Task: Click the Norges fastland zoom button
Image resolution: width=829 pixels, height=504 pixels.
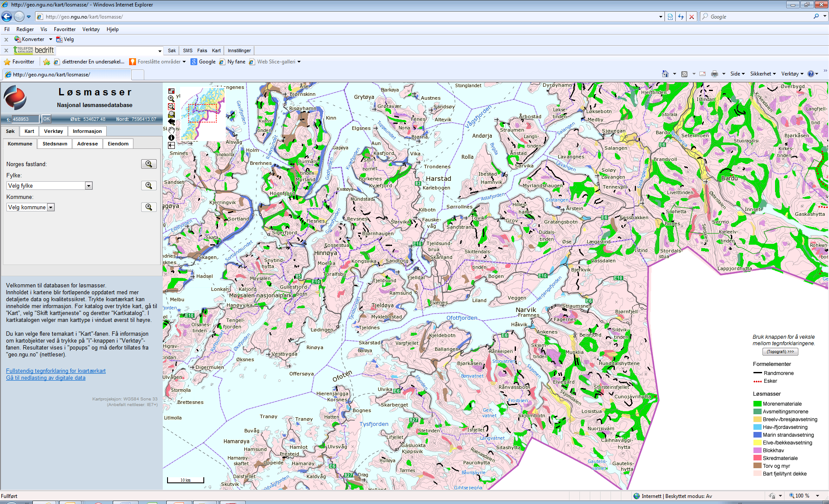Action: click(x=149, y=164)
